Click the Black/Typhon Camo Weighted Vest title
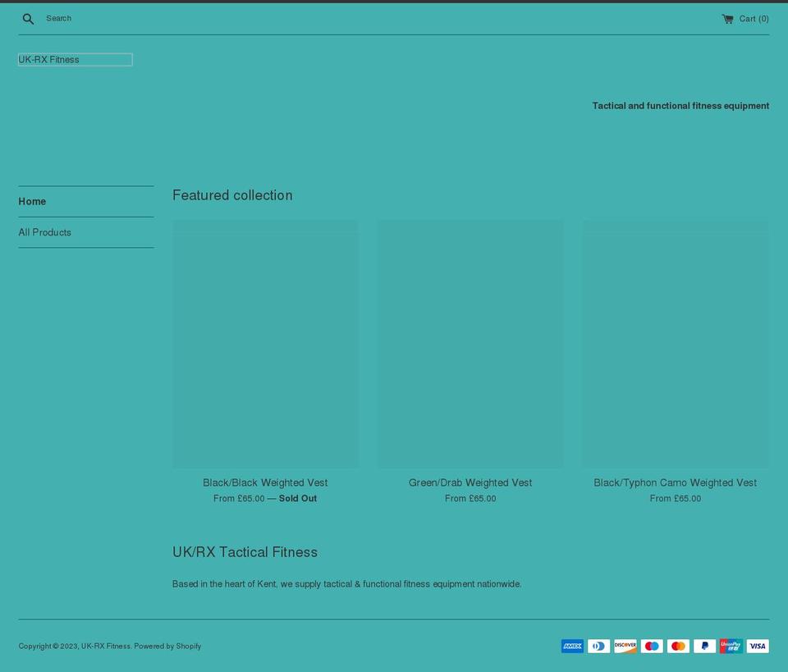 pyautogui.click(x=676, y=482)
